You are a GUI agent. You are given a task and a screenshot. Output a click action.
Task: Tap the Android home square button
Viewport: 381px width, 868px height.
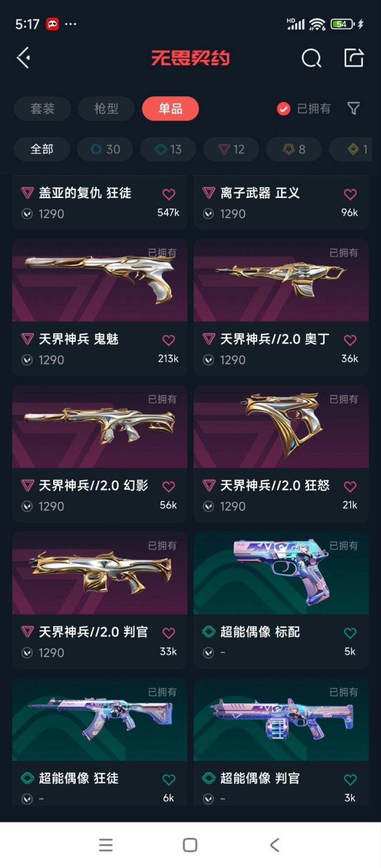(190, 845)
